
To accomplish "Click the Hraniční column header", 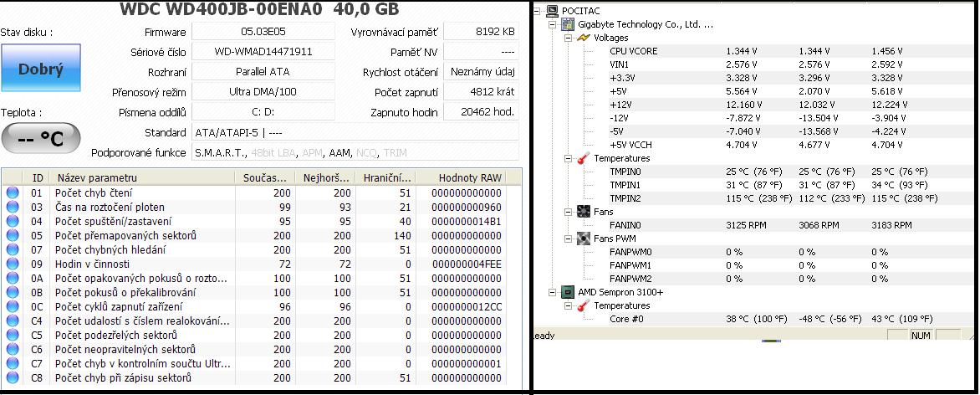I will click(x=386, y=177).
